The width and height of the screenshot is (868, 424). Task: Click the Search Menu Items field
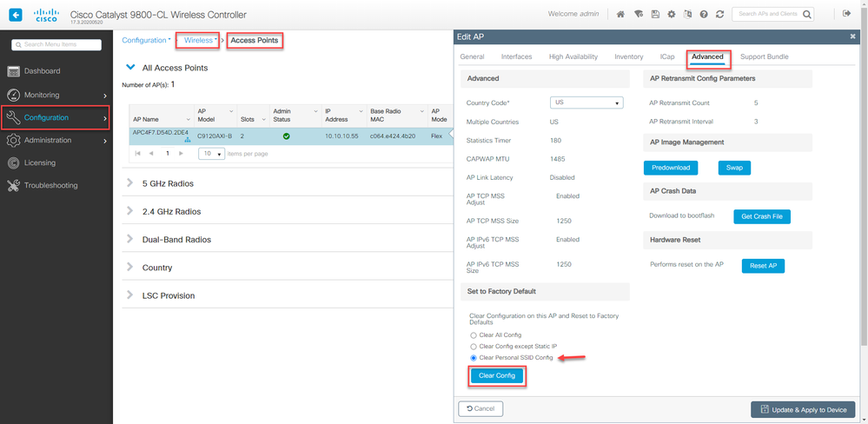[56, 44]
